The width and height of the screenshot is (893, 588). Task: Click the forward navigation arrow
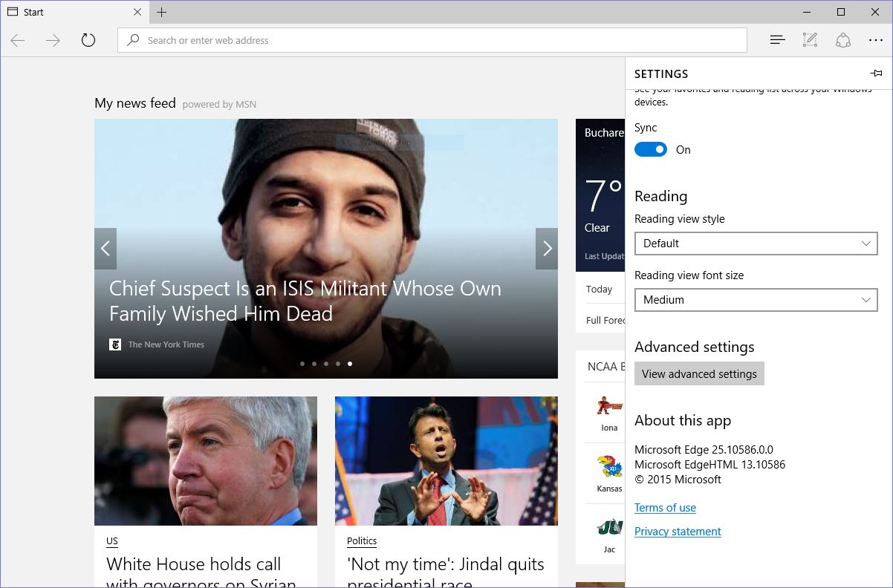coord(53,40)
